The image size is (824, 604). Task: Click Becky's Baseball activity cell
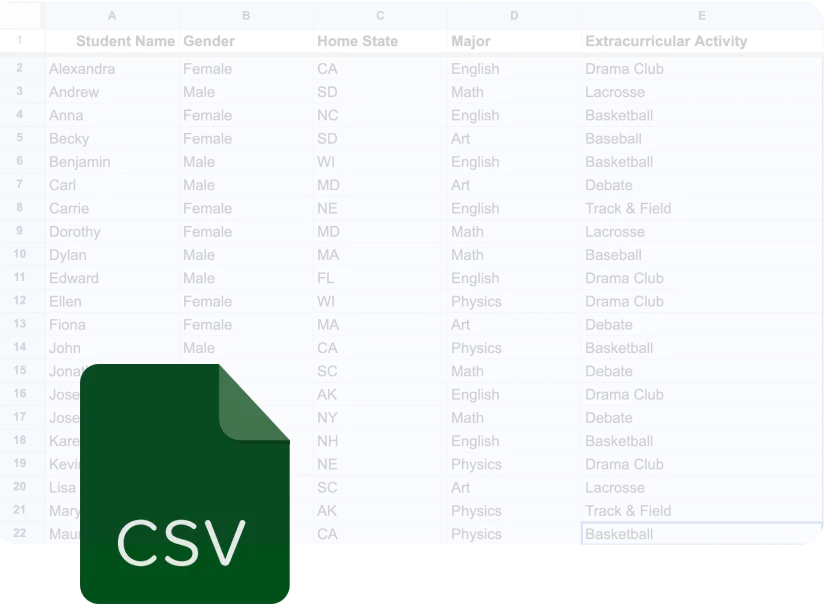coord(702,139)
